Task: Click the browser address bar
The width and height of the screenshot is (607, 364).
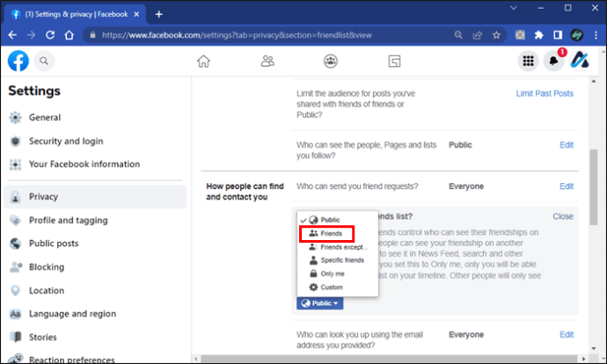Action: [x=264, y=35]
